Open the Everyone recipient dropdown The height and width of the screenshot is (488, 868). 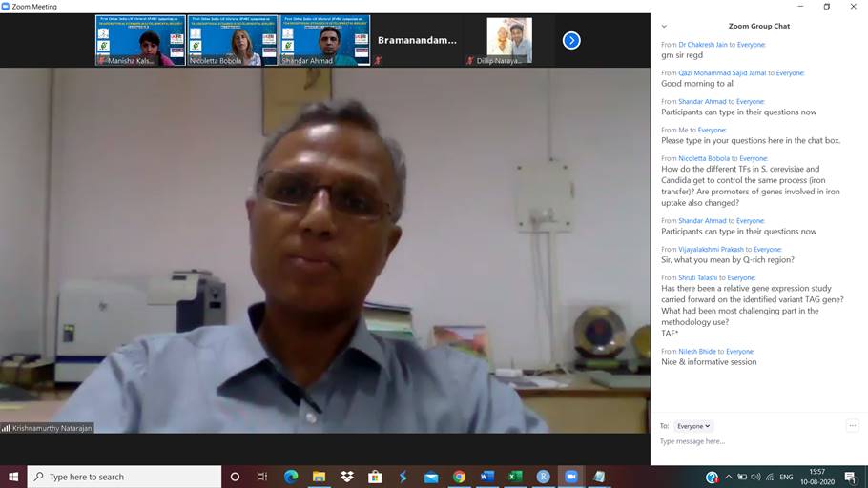coord(693,426)
